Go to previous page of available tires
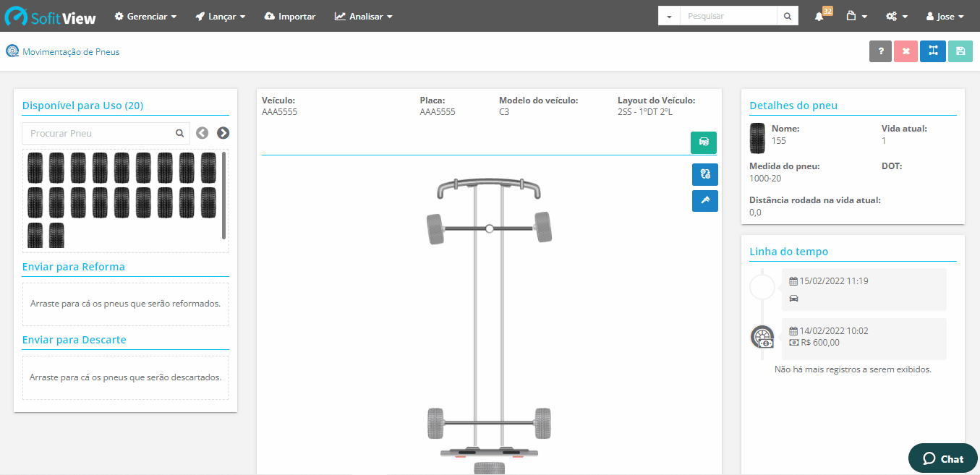 tap(203, 133)
